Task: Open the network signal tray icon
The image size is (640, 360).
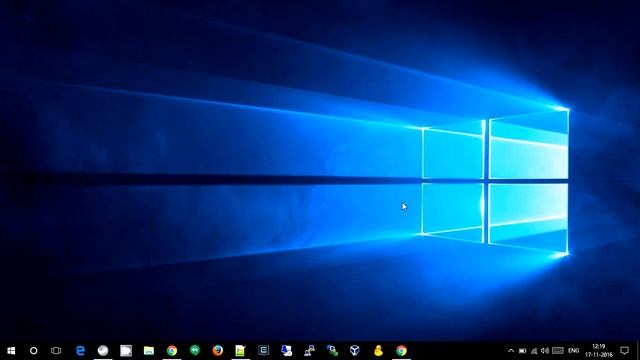Action: tap(534, 351)
